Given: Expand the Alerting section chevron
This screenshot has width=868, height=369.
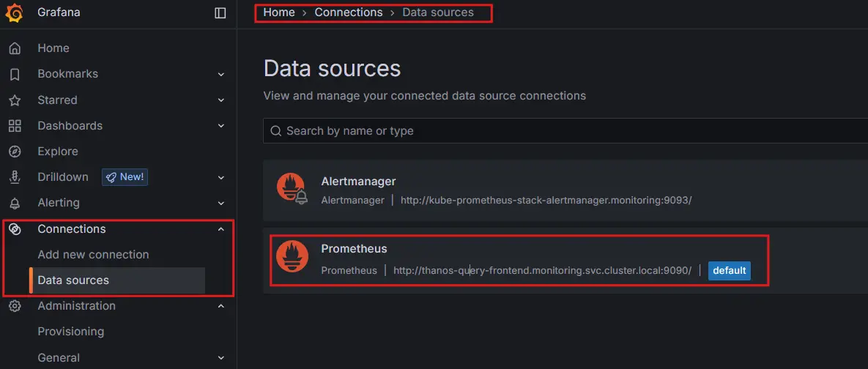Looking at the screenshot, I should [221, 203].
